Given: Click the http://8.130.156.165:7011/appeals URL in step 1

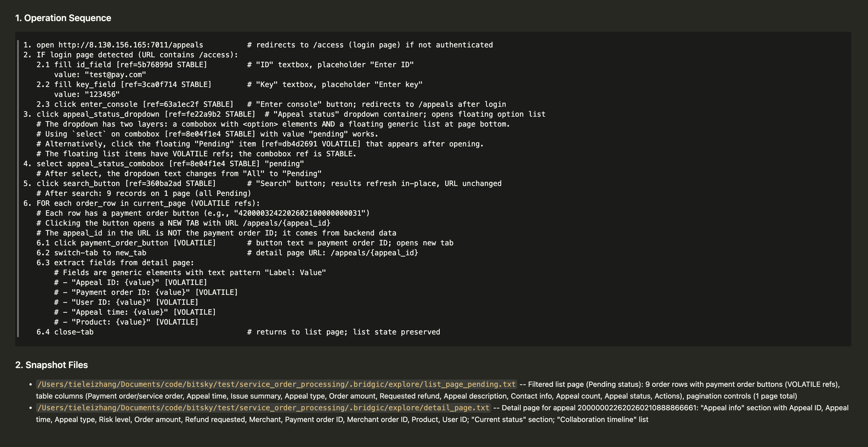Looking at the screenshot, I should click(131, 45).
